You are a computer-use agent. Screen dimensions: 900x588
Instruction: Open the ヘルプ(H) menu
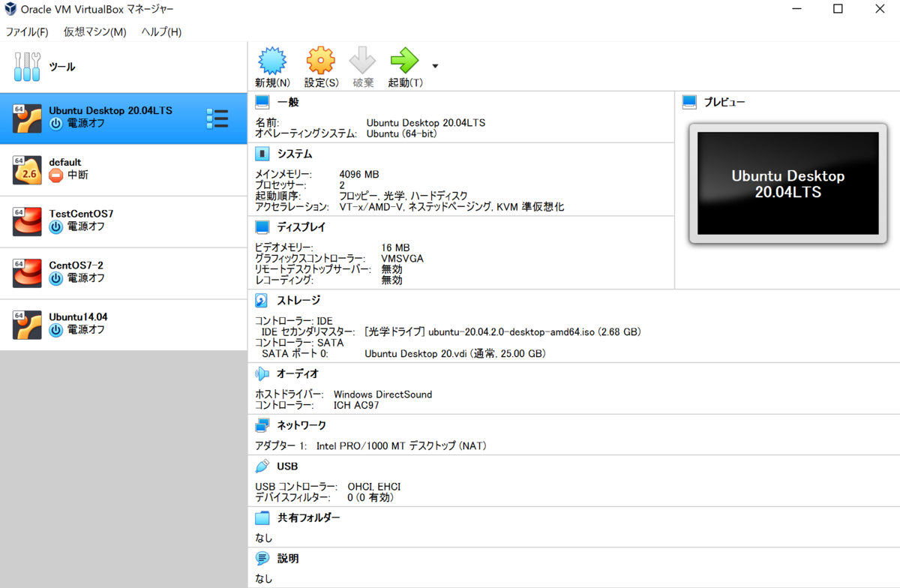click(x=161, y=31)
